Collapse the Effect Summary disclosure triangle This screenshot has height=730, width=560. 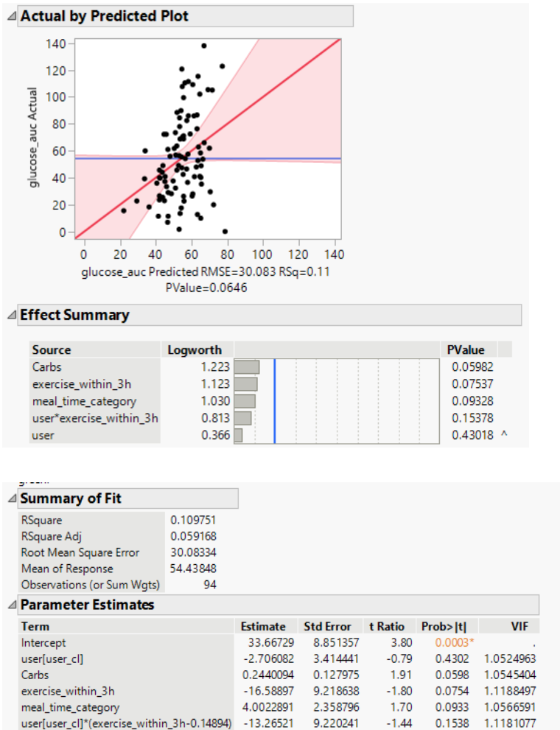click(11, 316)
